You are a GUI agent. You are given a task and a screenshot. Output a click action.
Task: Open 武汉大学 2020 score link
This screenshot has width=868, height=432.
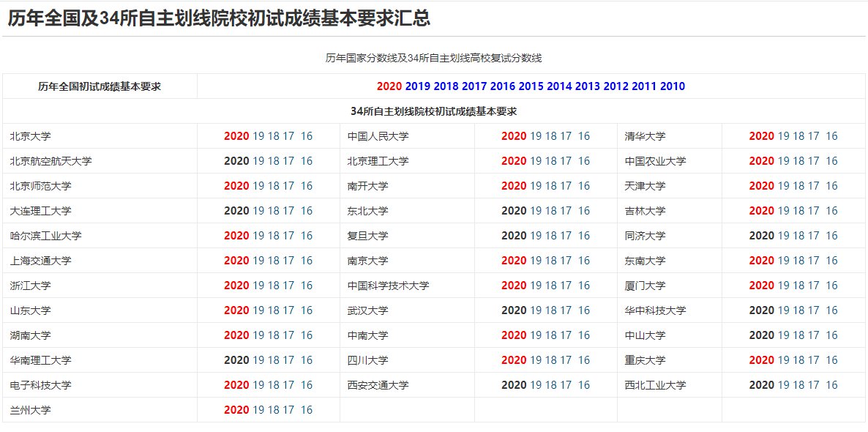click(x=514, y=310)
